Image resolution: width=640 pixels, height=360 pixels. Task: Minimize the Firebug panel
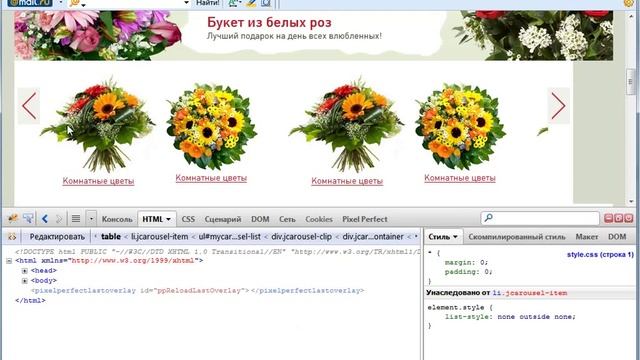[609, 218]
